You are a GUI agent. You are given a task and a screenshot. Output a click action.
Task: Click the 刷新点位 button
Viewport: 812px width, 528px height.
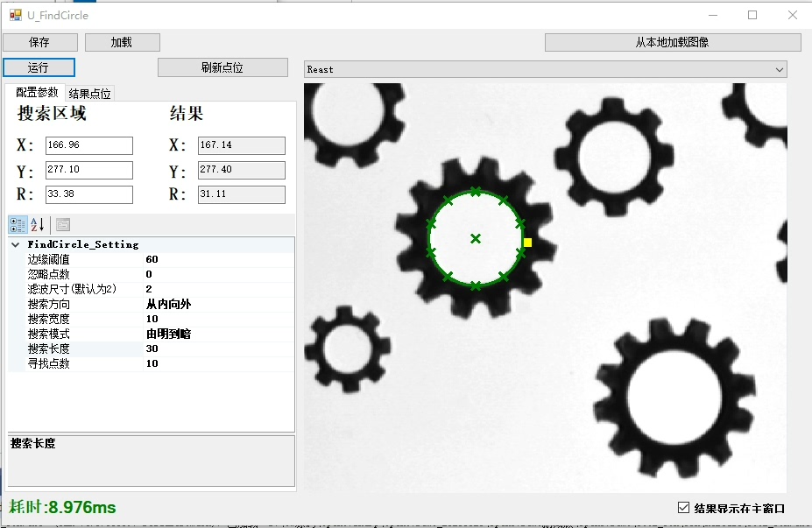click(222, 67)
